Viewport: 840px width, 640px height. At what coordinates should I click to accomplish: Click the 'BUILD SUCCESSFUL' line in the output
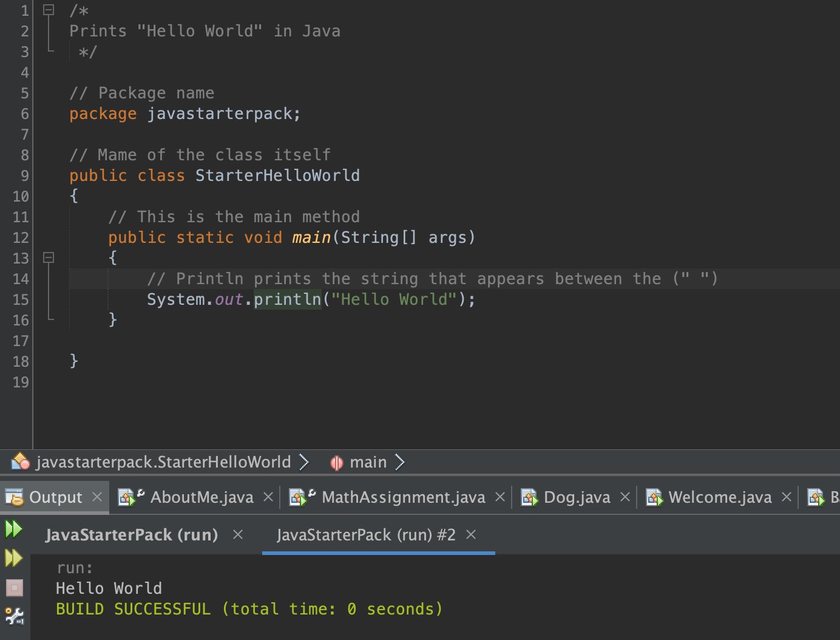pos(249,609)
